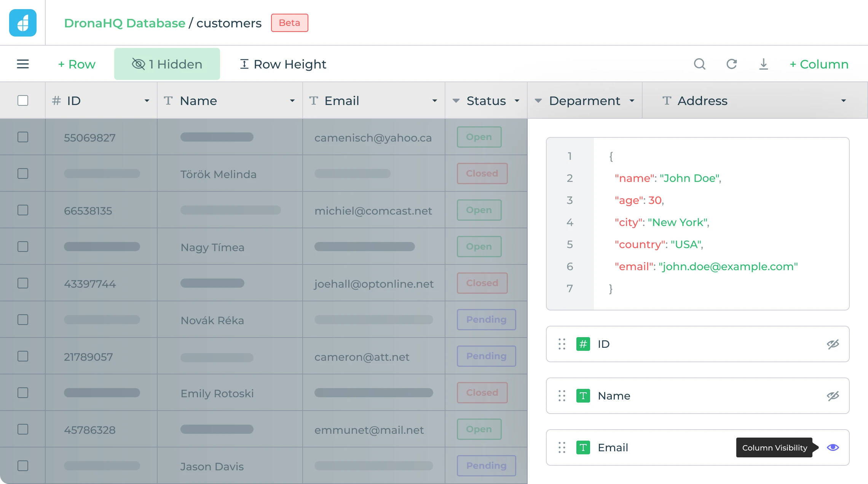The height and width of the screenshot is (484, 868).
Task: Click the + Row button
Action: click(x=77, y=64)
